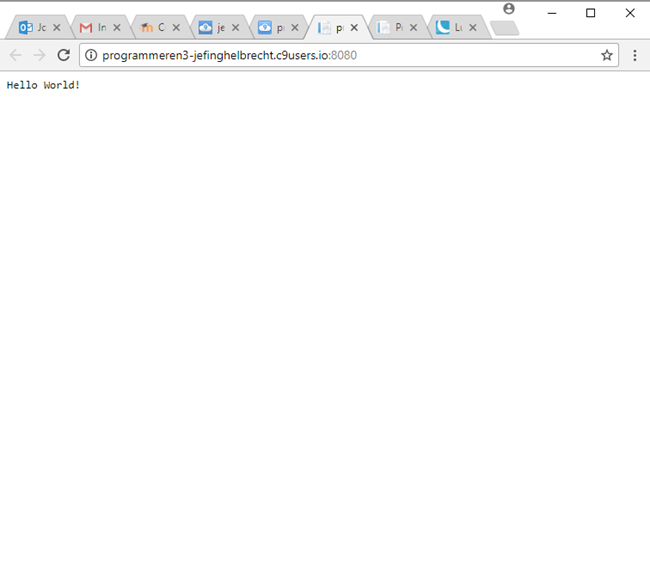Viewport: 650px width, 581px height.
Task: Close the Cloud9 'je' tab
Action: click(235, 28)
